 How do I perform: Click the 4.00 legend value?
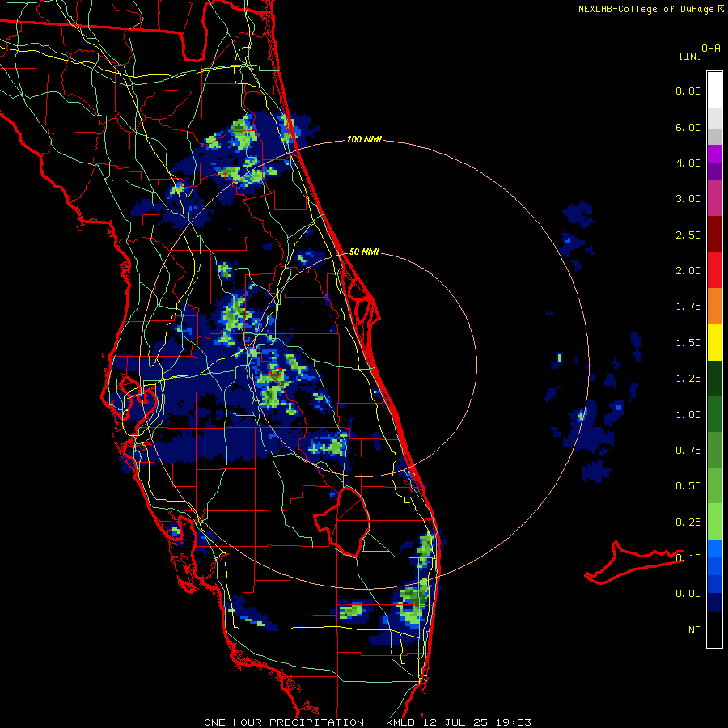(x=688, y=163)
